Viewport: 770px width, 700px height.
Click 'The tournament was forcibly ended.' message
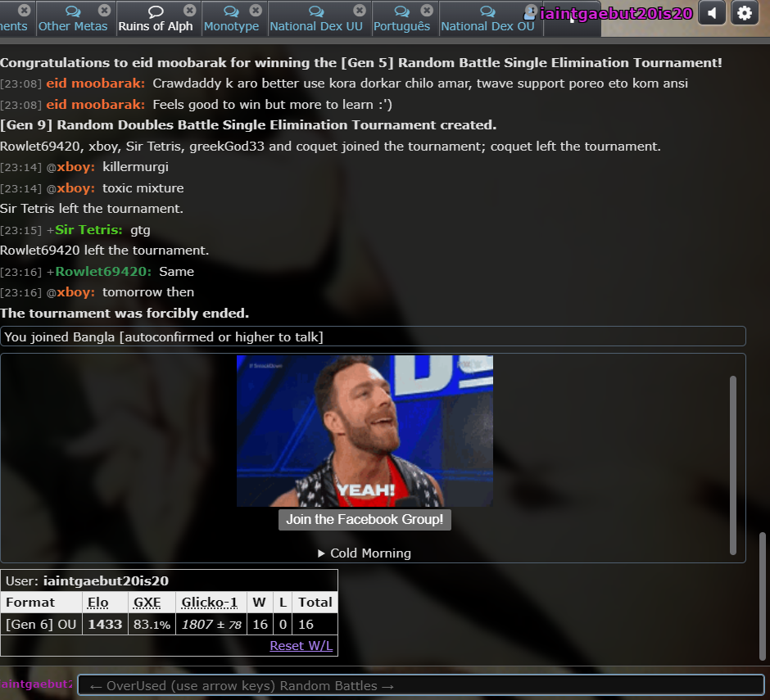tap(125, 314)
